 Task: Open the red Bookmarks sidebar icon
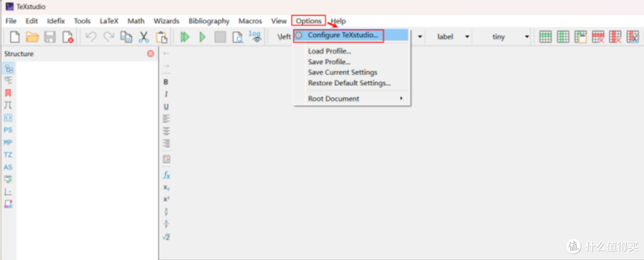click(x=8, y=93)
